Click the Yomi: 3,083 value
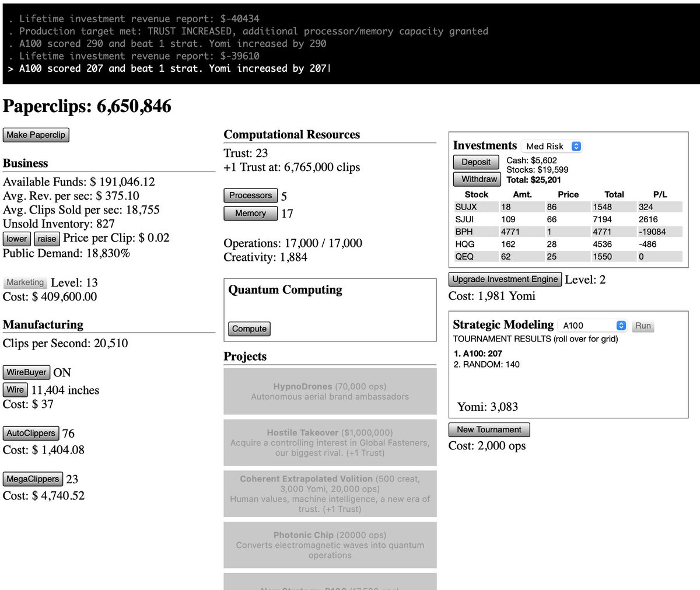700x590 pixels. pos(488,407)
